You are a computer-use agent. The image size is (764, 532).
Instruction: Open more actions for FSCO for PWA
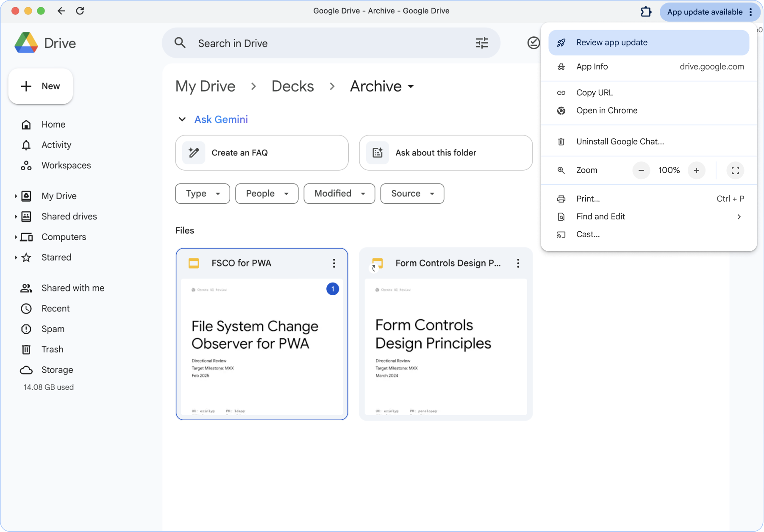(x=334, y=263)
